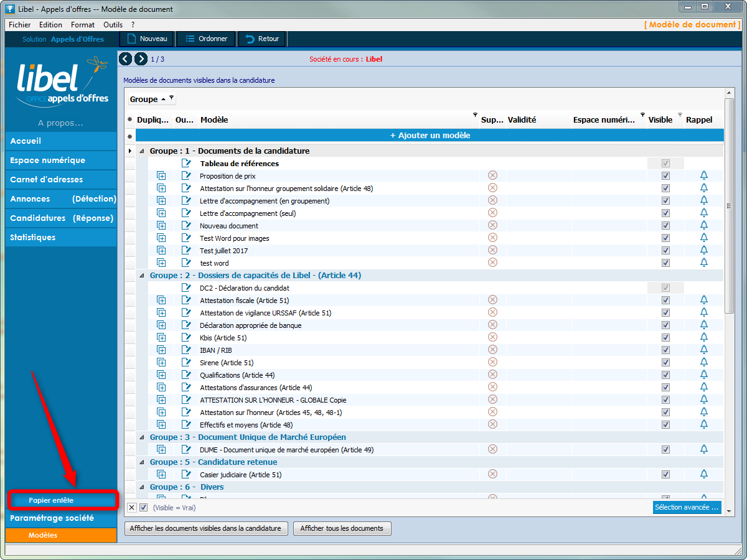Click Afficher les documents visibles dans la candidature
This screenshot has height=560, width=747.
click(x=206, y=528)
